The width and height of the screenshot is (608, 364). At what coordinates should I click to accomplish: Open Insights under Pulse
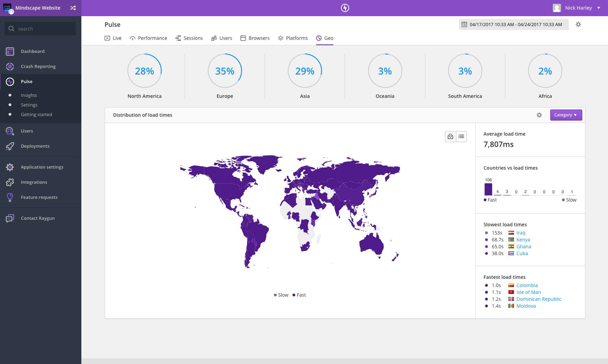(x=29, y=95)
